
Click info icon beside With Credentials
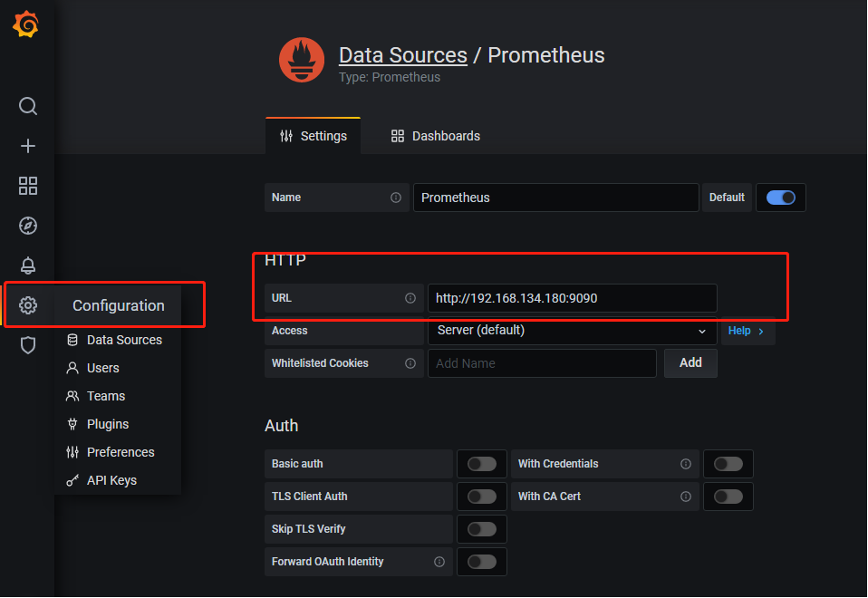pos(686,464)
